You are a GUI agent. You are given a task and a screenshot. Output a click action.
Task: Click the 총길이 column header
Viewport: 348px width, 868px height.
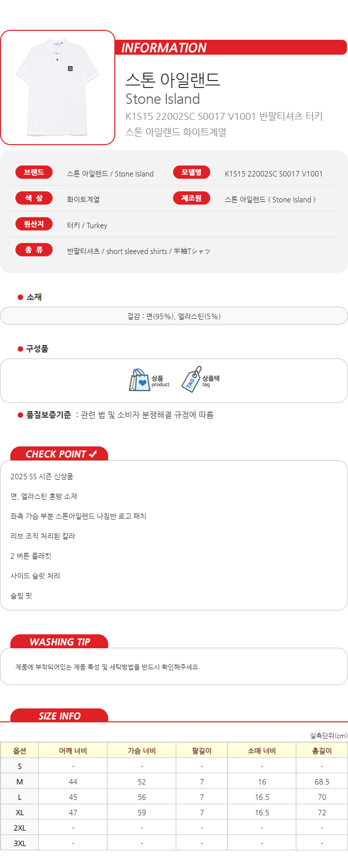tap(322, 751)
